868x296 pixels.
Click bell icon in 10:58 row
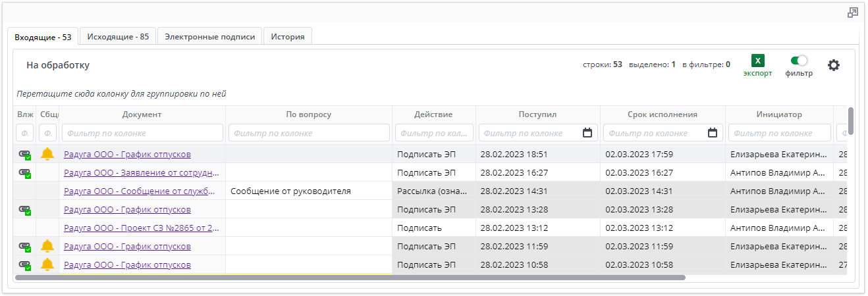(47, 264)
